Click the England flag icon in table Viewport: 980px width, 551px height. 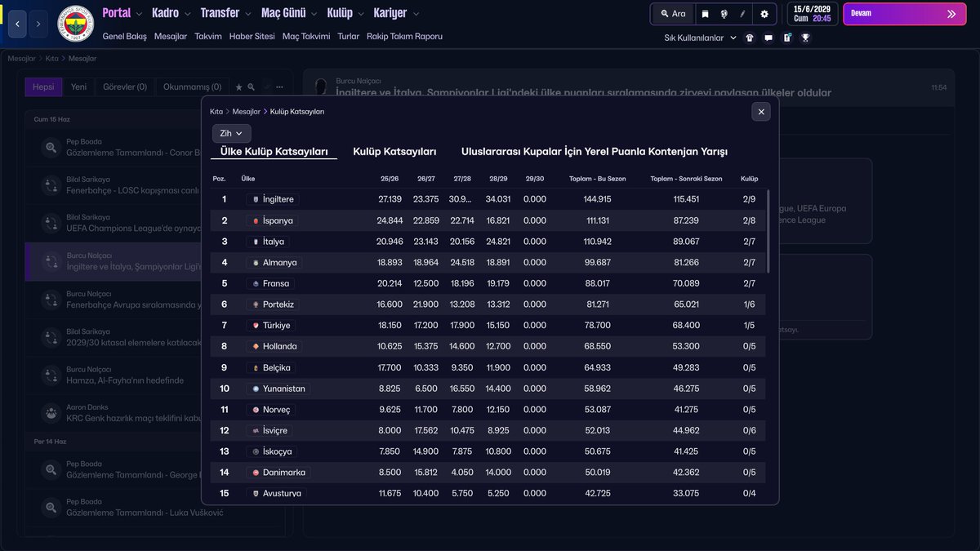tap(256, 199)
